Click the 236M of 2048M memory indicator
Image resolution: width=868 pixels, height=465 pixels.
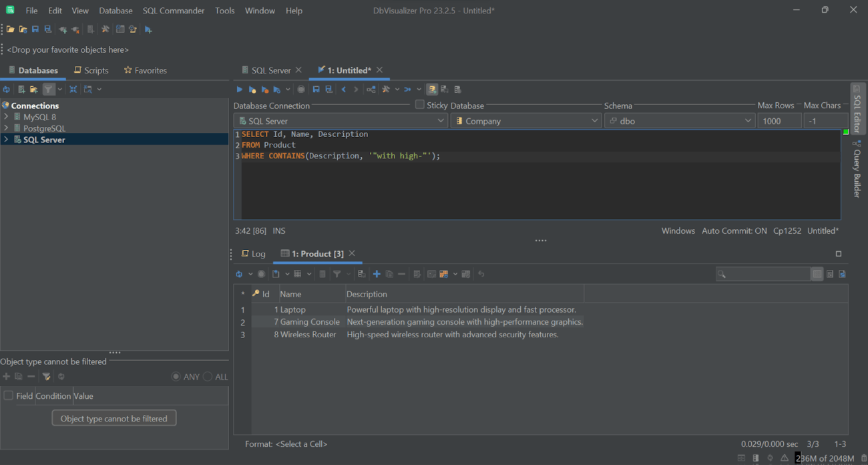pos(824,458)
